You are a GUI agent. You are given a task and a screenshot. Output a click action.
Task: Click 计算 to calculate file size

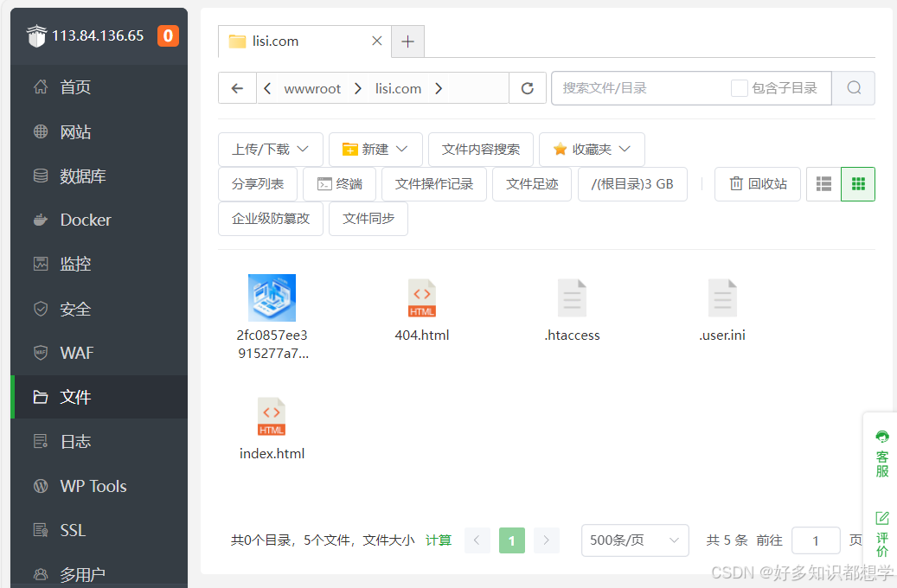(439, 540)
